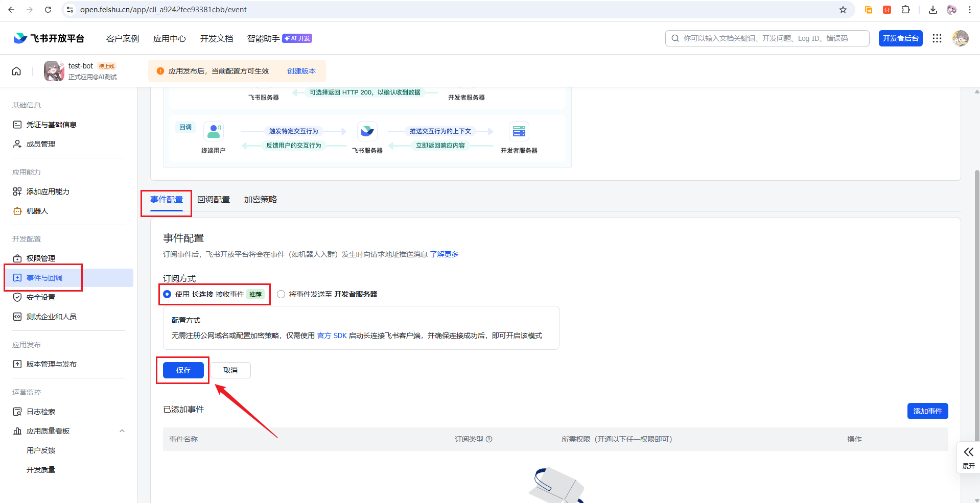The width and height of the screenshot is (980, 503).
Task: Open the apps grid icon in top bar
Action: click(x=937, y=38)
